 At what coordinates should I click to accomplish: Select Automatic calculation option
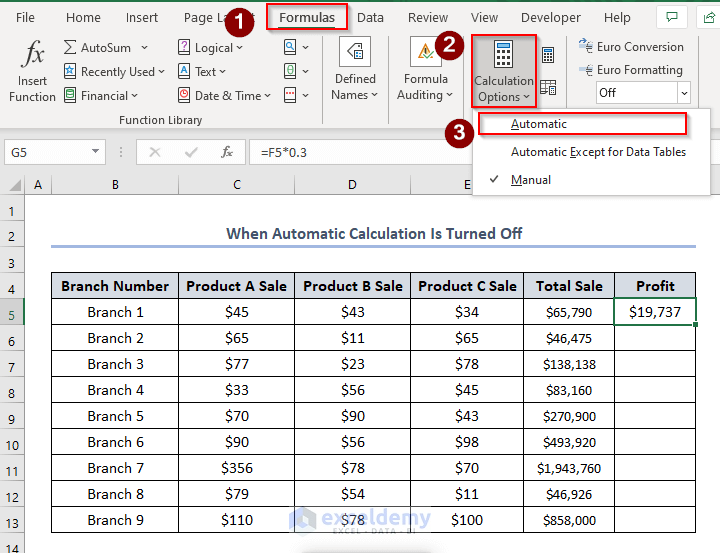tap(539, 124)
